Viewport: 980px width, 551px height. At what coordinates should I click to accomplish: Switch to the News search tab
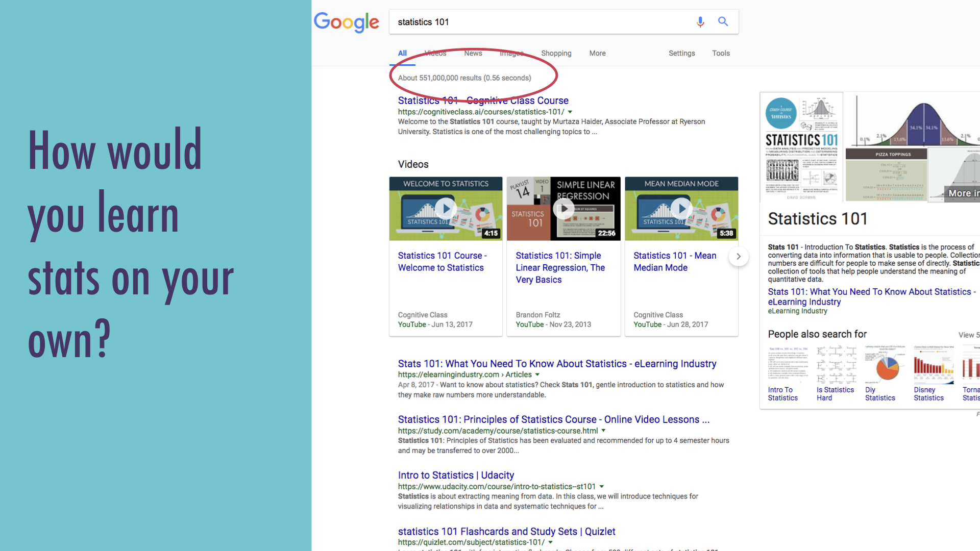coord(473,53)
